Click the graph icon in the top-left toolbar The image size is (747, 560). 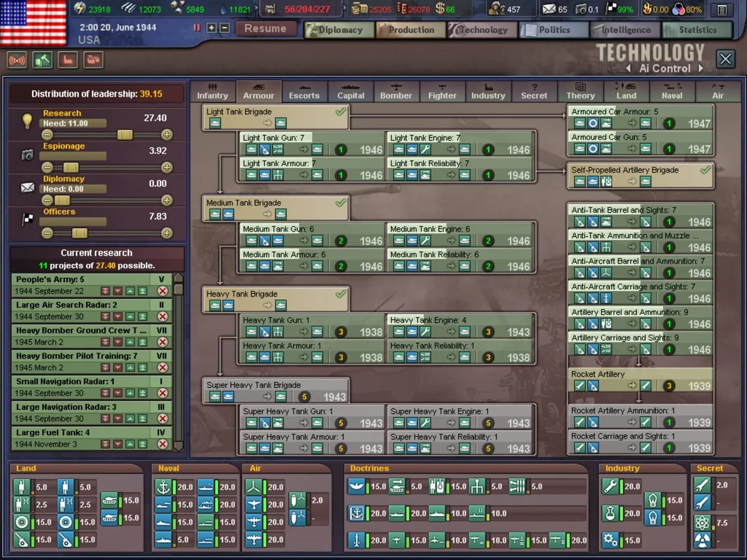click(x=68, y=60)
